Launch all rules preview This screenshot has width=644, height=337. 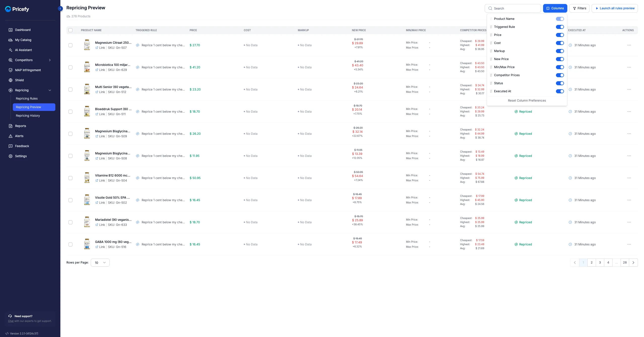point(615,8)
